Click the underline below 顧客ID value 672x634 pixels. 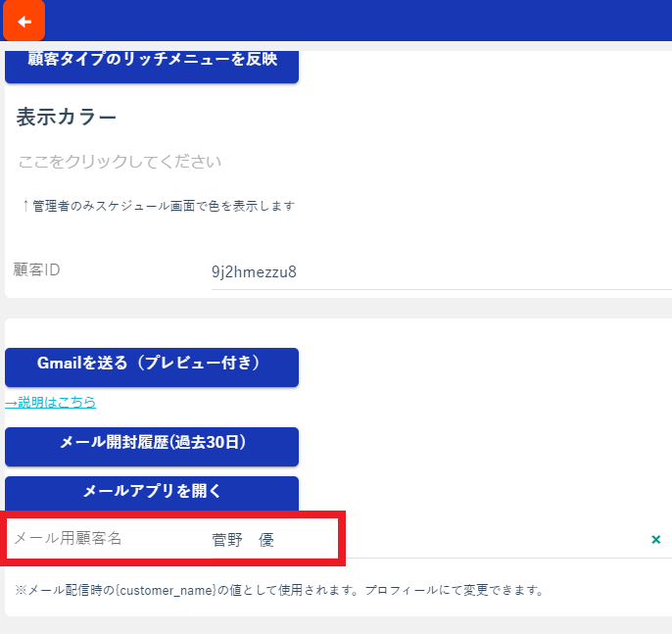pyautogui.click(x=442, y=289)
